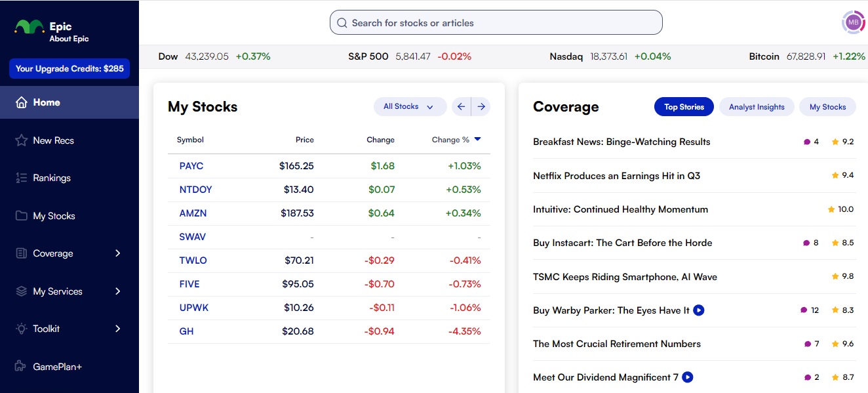Open the MB profile avatar menu
Image resolution: width=868 pixels, height=393 pixels.
point(853,22)
